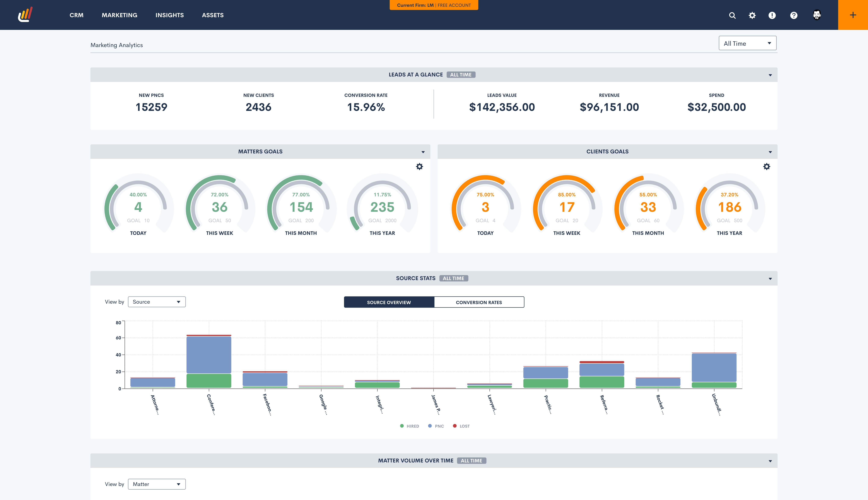Click the Conference bar in source chart
Image resolution: width=868 pixels, height=500 pixels.
point(209,355)
